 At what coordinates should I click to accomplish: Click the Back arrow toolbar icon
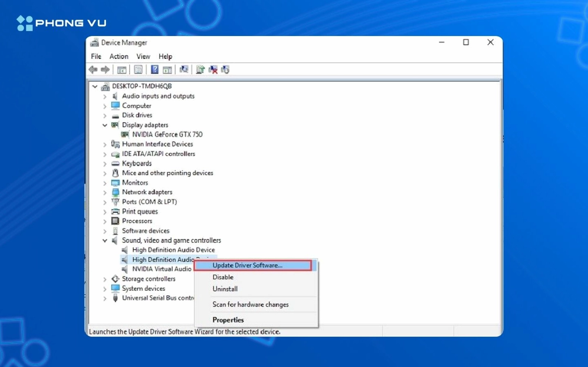93,70
